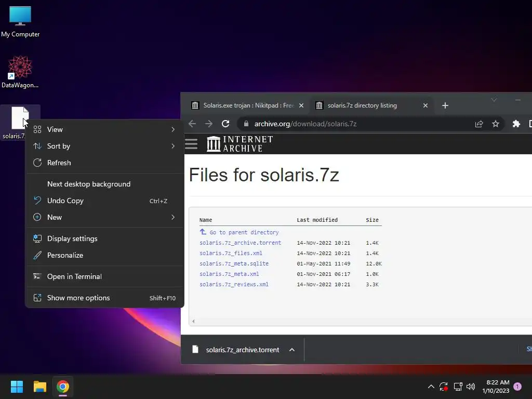This screenshot has height=399, width=532.
Task: Open Chrome extensions puzzle icon
Action: [x=516, y=124]
